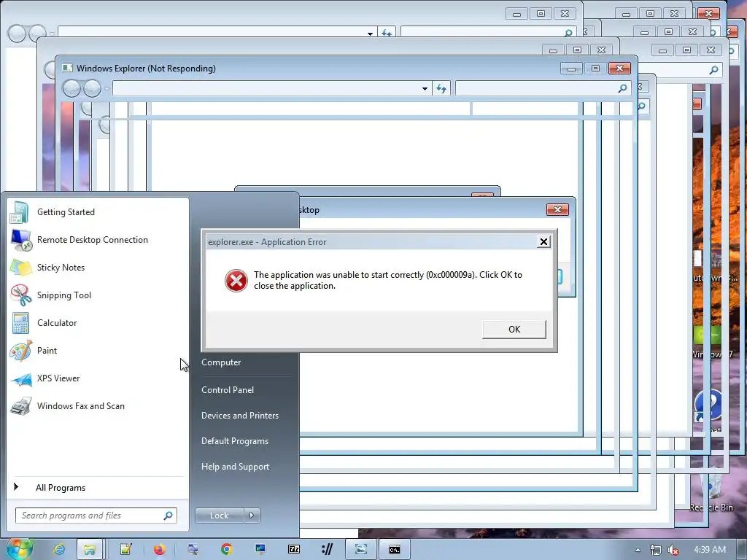Launch Paint from the Start menu
Viewport: 747px width, 560px height.
coord(98,351)
